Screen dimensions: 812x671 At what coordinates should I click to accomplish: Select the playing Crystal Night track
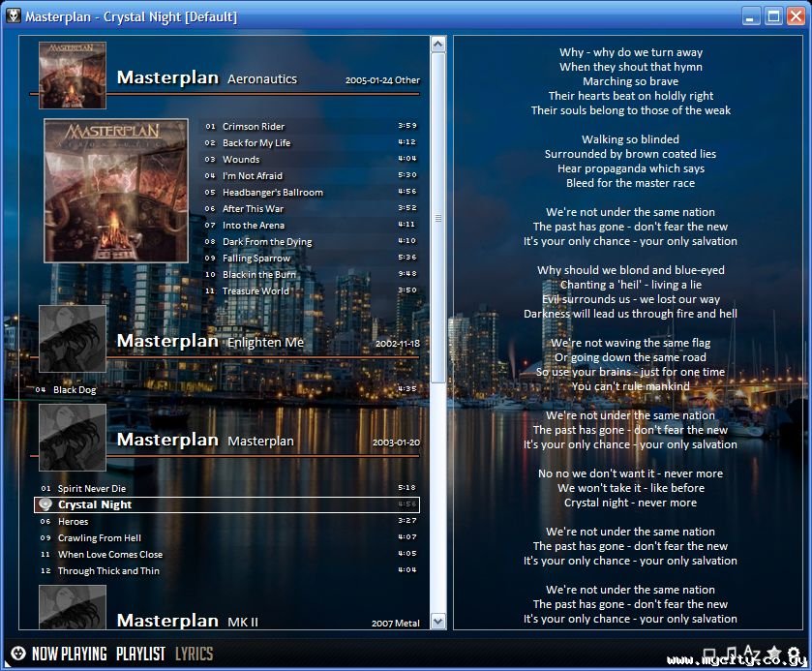[x=226, y=504]
